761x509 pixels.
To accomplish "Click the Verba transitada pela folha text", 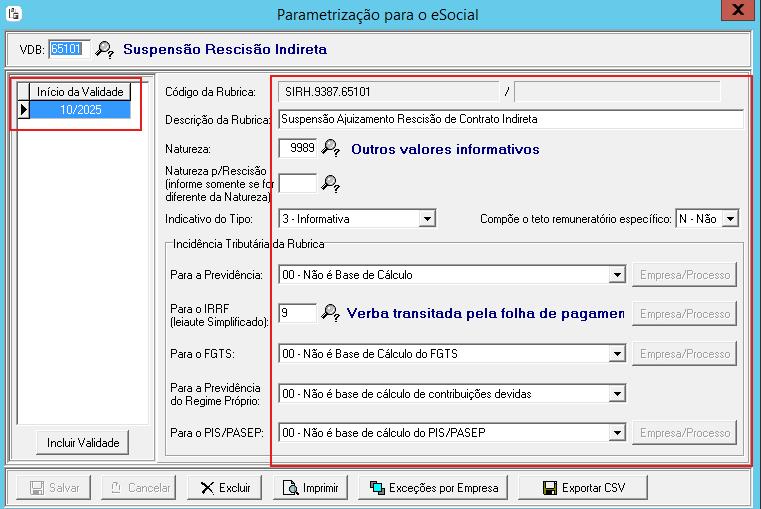I will (x=485, y=313).
